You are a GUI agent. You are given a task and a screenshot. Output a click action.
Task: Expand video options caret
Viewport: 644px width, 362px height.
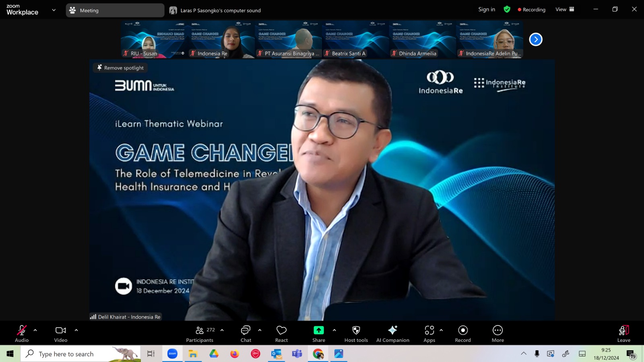[76, 330]
